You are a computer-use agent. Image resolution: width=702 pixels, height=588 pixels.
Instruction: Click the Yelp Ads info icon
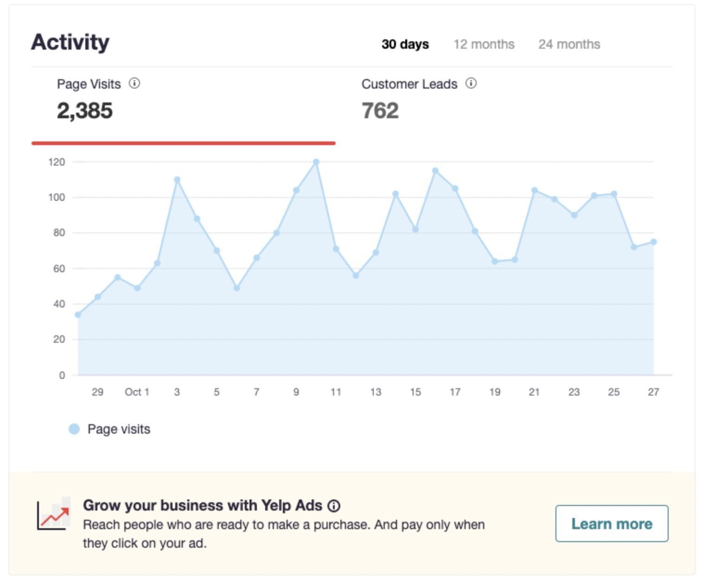334,506
